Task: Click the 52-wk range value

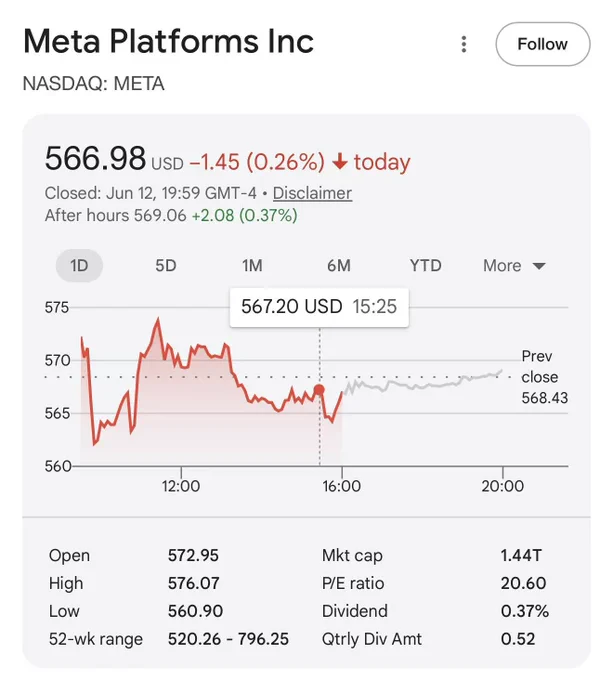Action: [x=228, y=639]
